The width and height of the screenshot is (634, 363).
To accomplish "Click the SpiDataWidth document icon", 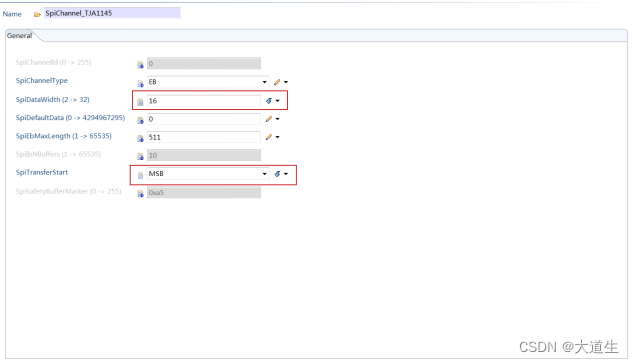I will [140, 101].
